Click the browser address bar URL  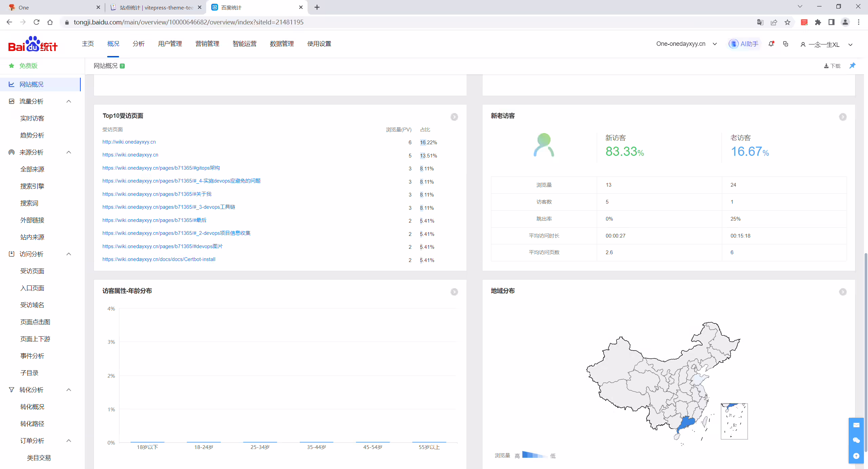(189, 22)
